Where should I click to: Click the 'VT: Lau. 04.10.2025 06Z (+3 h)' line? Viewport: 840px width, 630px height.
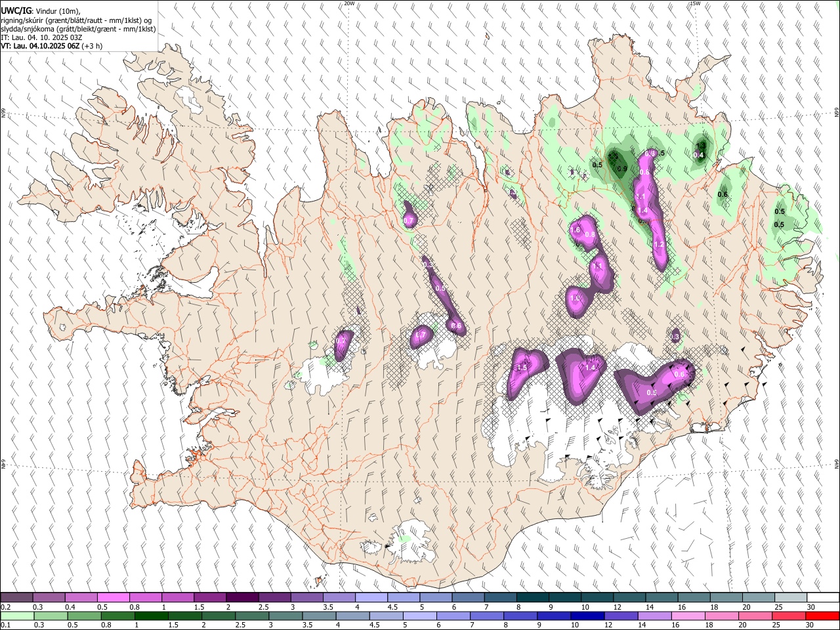point(52,46)
